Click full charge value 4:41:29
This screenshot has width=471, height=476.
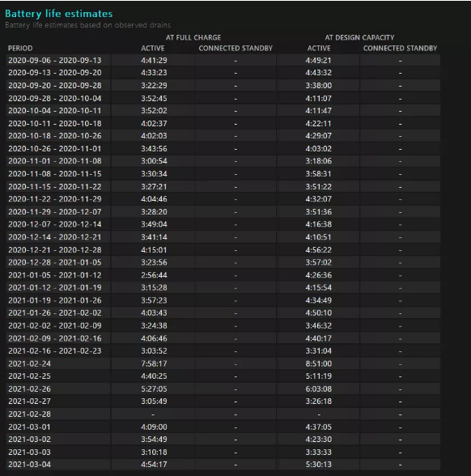click(x=154, y=61)
